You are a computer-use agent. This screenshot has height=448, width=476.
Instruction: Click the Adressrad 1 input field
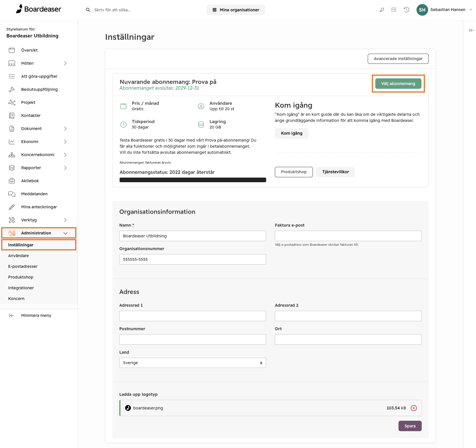pyautogui.click(x=193, y=316)
